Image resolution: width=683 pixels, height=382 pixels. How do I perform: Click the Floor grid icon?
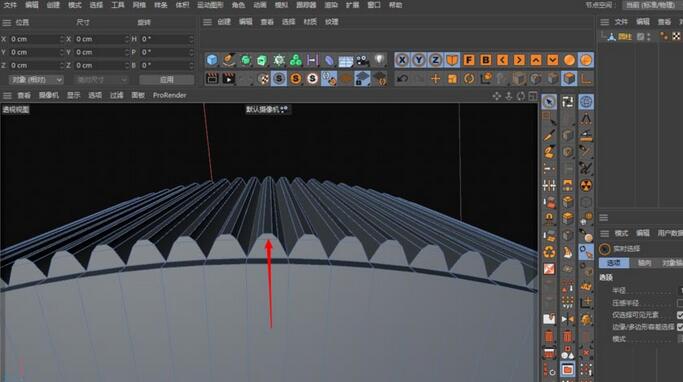coord(346,61)
